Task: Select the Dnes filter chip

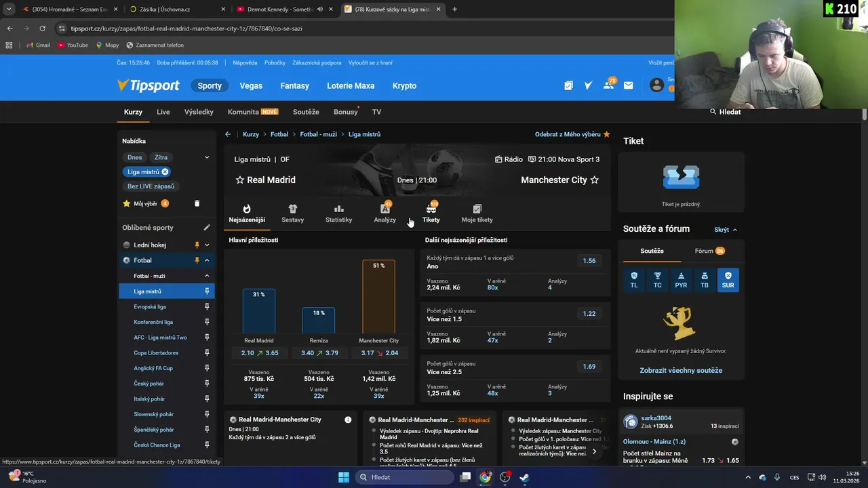Action: pyautogui.click(x=135, y=157)
